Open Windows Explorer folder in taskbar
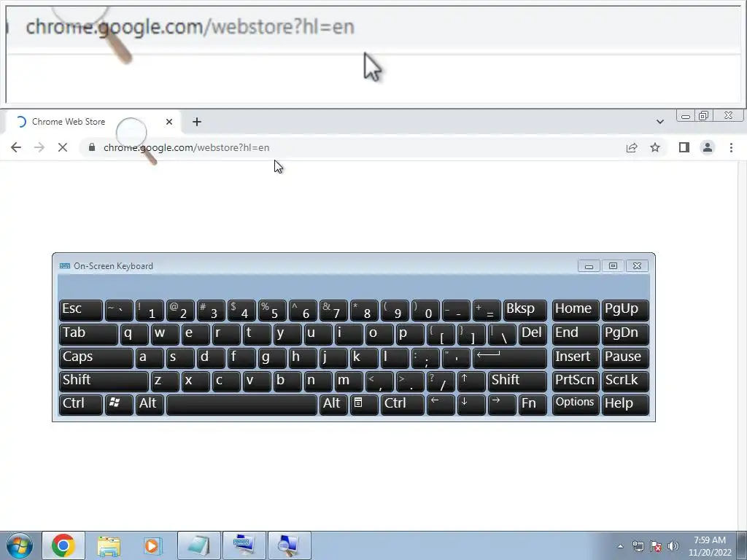 pyautogui.click(x=109, y=545)
